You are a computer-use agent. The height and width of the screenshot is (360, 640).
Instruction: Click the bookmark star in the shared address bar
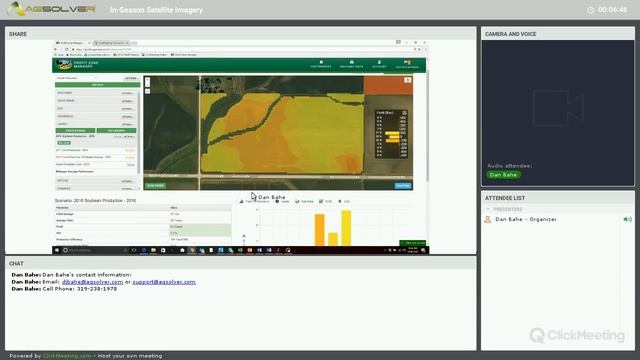[x=415, y=49]
